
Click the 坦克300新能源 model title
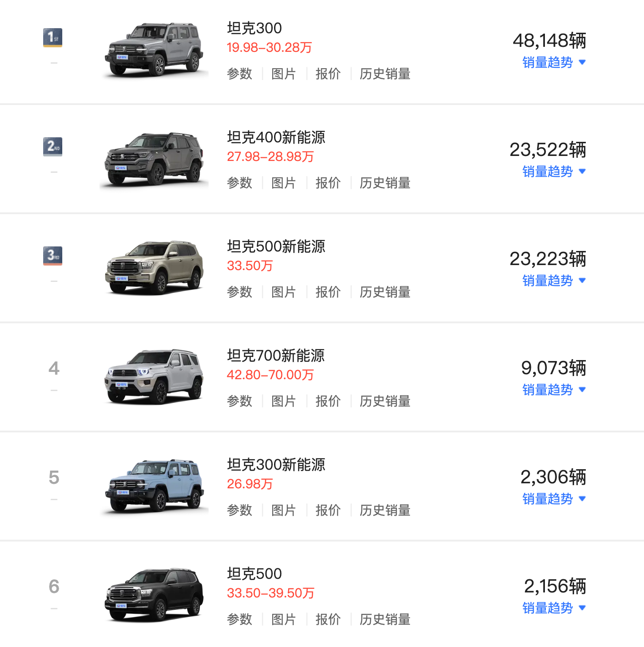(276, 465)
